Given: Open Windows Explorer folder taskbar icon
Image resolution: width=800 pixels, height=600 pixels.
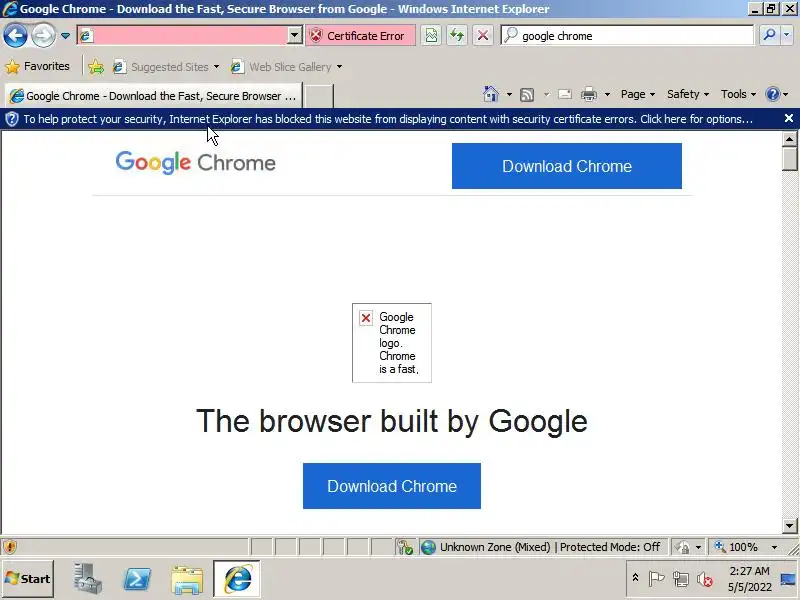Looking at the screenshot, I should 187,580.
